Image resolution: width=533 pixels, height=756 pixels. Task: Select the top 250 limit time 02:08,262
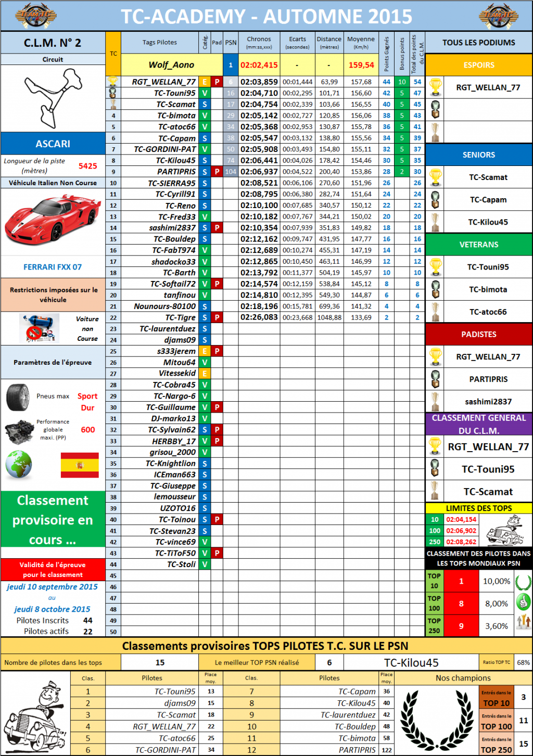pyautogui.click(x=461, y=542)
